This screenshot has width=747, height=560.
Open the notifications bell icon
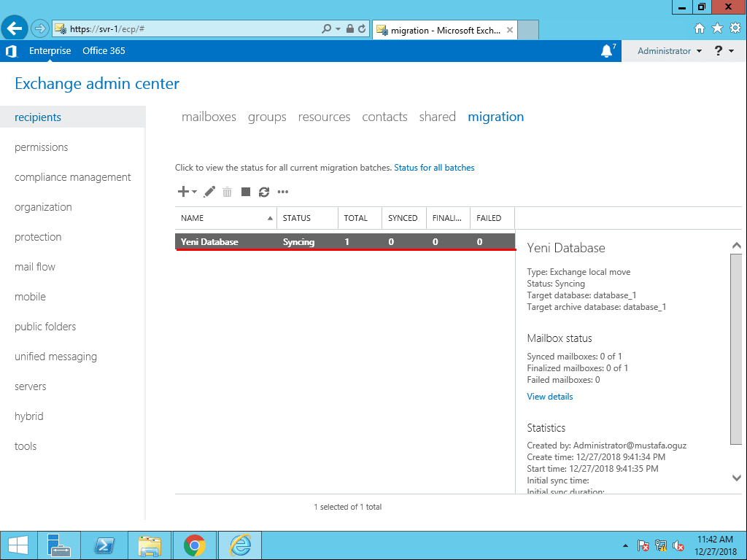(606, 51)
